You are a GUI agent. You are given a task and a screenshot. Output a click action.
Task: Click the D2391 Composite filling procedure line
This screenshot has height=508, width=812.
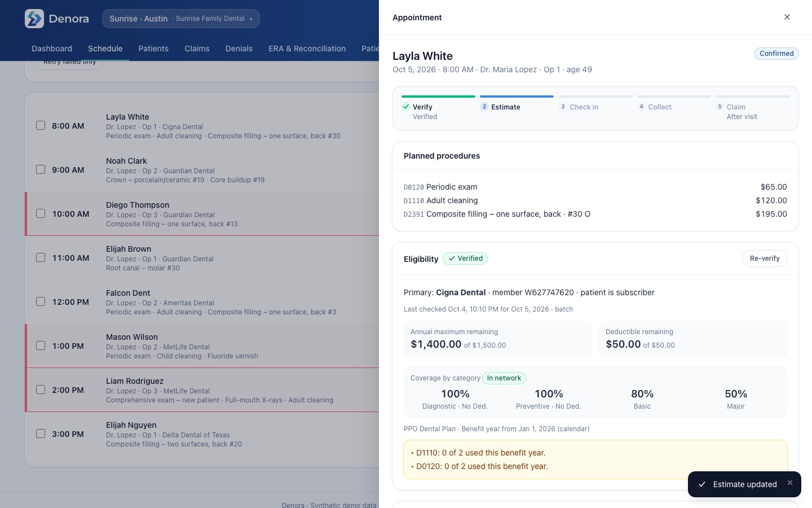pos(595,214)
